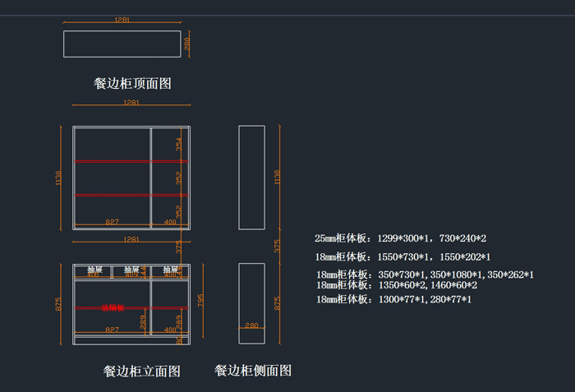Select the 25mm柜体板 text line

[x=400, y=238]
